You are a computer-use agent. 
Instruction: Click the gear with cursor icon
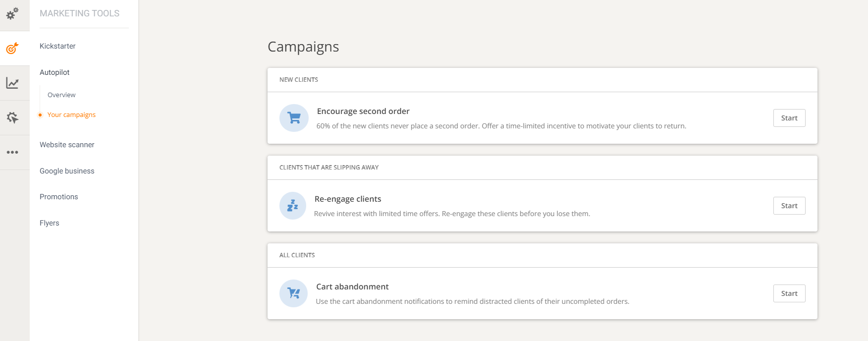tap(12, 117)
